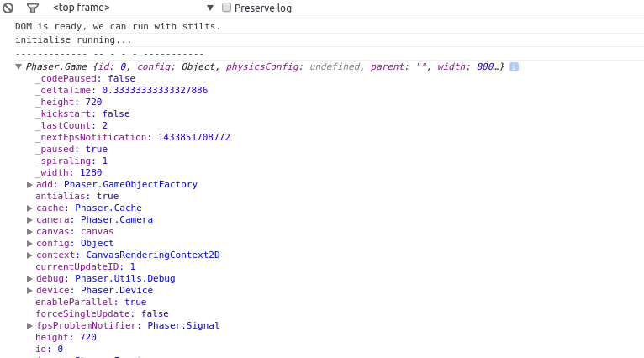The image size is (644, 358).
Task: Expand the camera: Phaser.Camera property
Action: tap(29, 220)
